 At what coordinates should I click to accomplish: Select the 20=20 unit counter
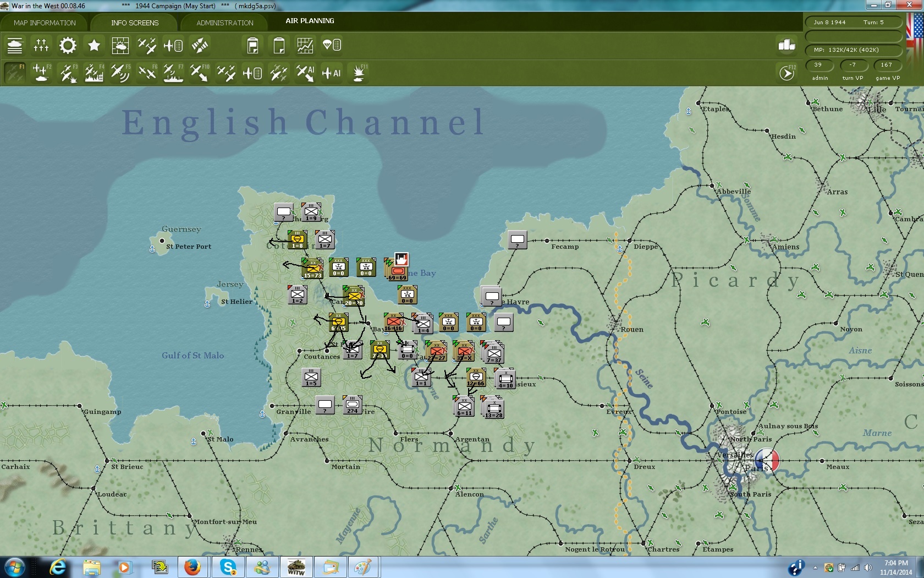click(x=354, y=297)
